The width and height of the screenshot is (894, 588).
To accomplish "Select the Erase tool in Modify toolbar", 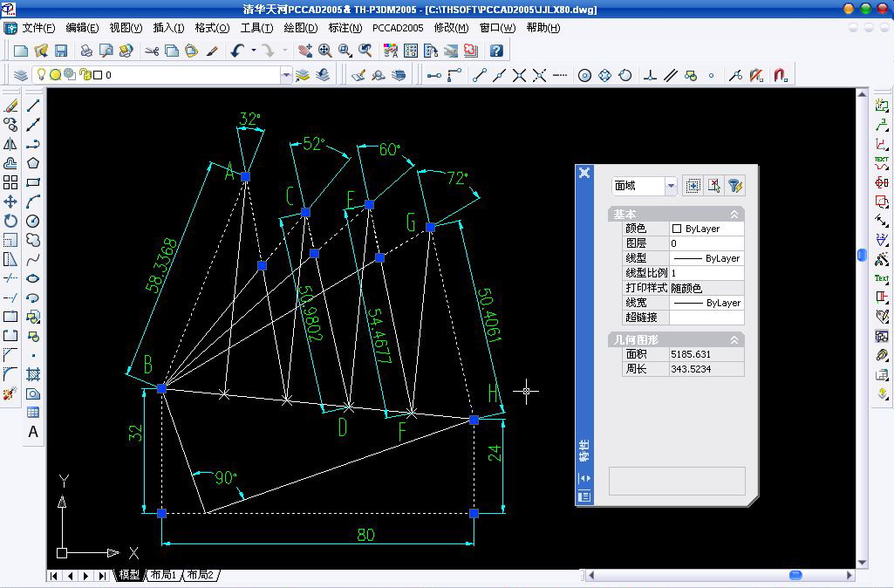I will [10, 106].
